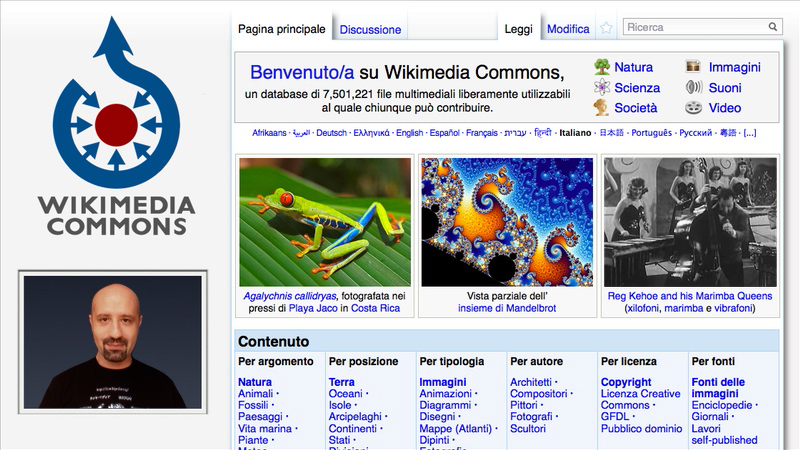Switch language to Português
The height and width of the screenshot is (450, 800).
pos(652,133)
